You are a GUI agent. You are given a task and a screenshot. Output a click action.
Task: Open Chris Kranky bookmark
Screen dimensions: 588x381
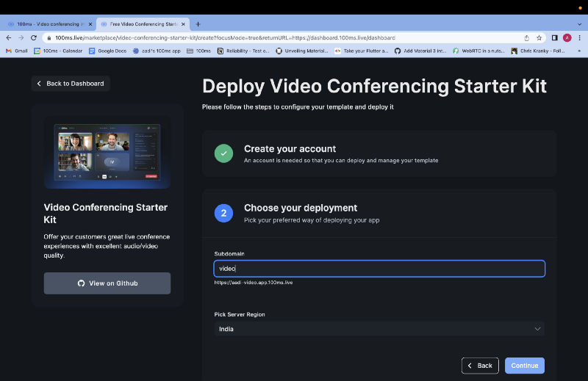pyautogui.click(x=538, y=51)
